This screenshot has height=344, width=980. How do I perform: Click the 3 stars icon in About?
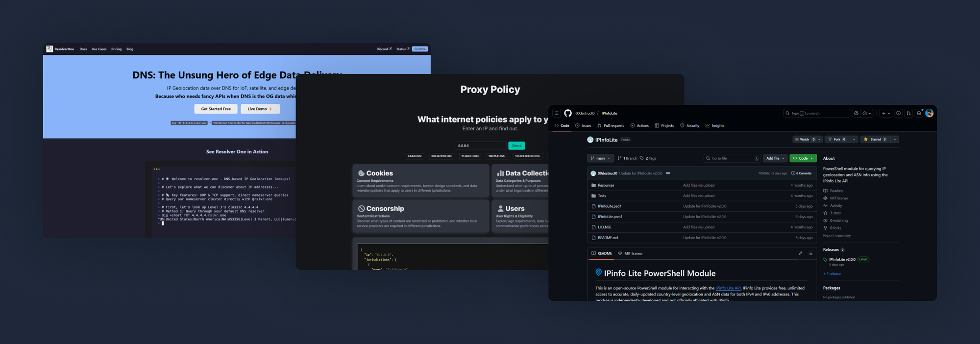pos(825,213)
